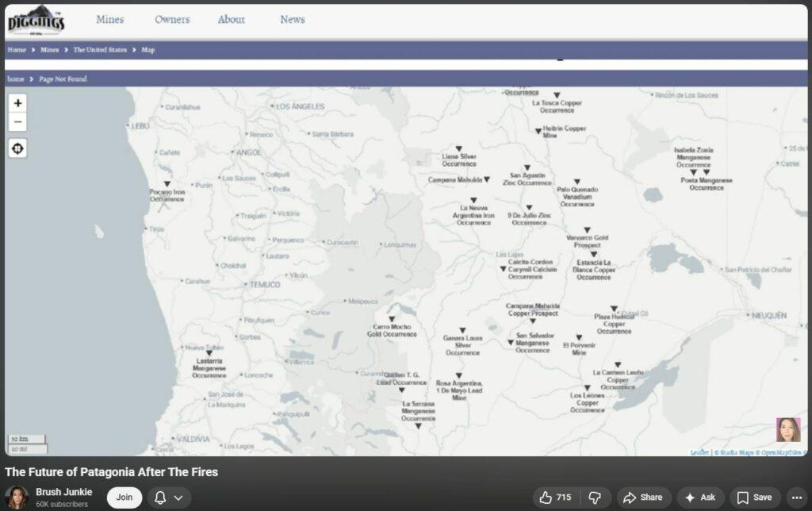
Task: Select the Heitrin Copper Mine marker
Action: tap(538, 131)
